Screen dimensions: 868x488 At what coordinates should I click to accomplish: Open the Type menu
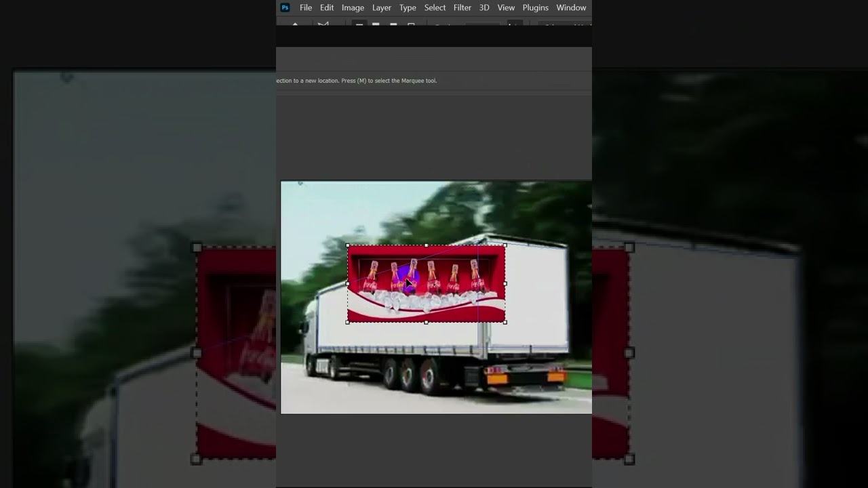click(x=408, y=7)
